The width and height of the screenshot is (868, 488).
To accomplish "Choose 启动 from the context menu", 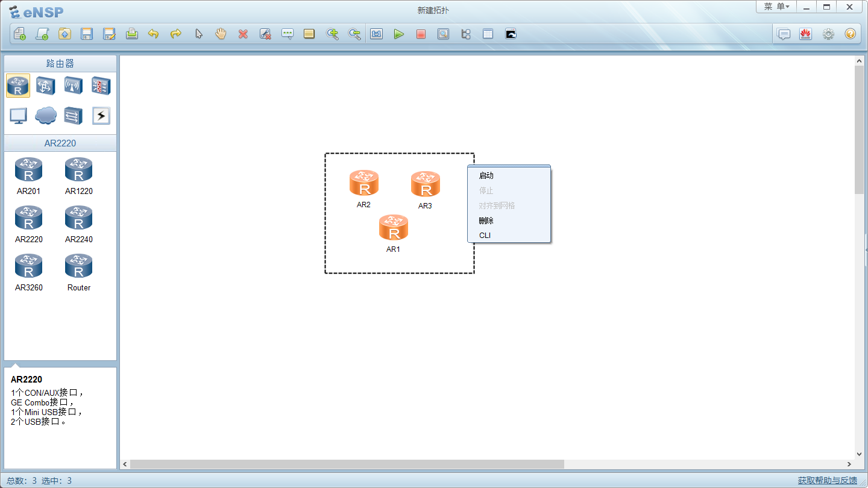I will [509, 175].
